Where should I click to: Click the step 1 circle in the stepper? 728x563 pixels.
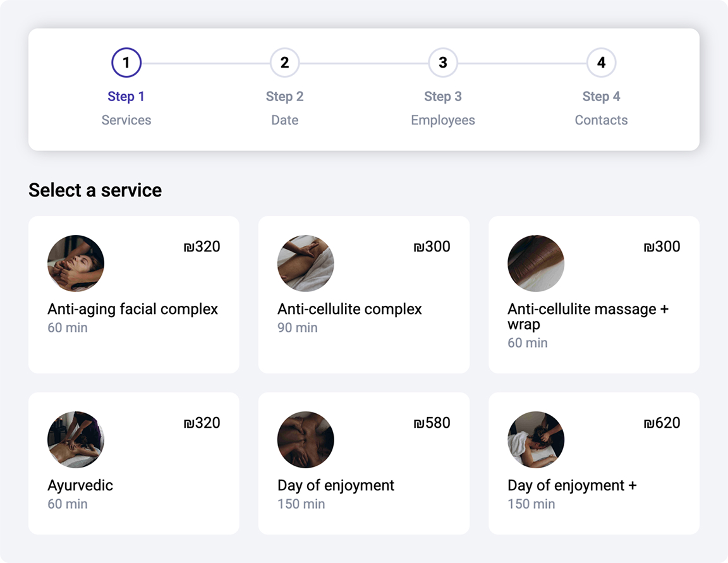[126, 63]
